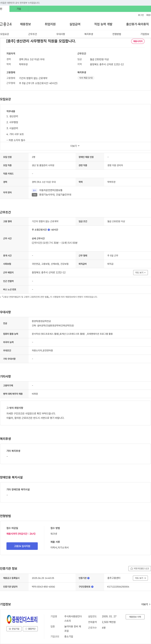Open 지도 보기 for 충주고용센터

coord(140,578)
